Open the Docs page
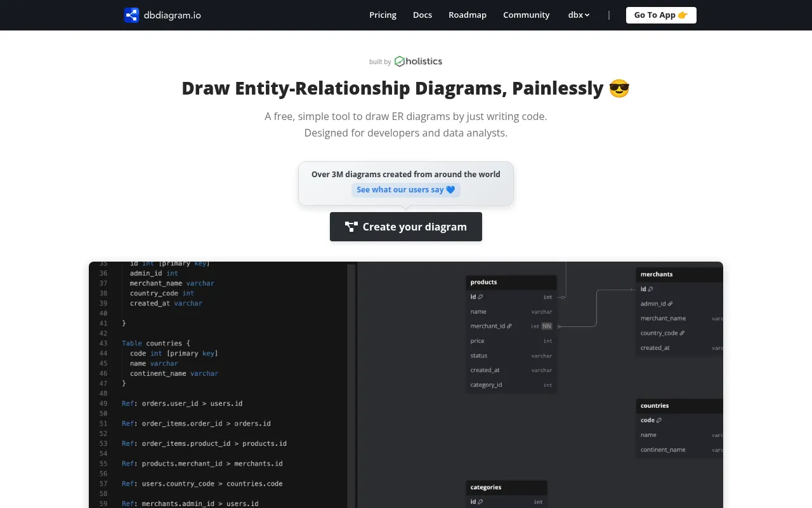This screenshot has width=812, height=508. coord(422,15)
